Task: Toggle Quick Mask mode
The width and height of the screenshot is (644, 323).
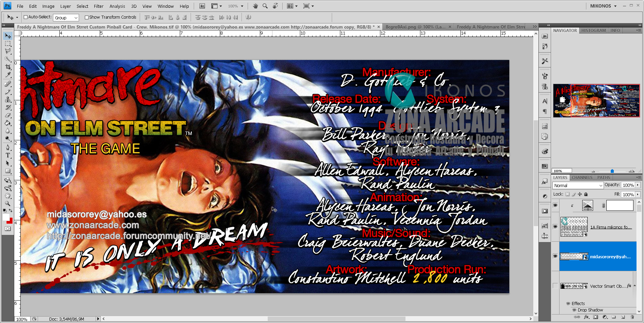Action: coord(7,229)
